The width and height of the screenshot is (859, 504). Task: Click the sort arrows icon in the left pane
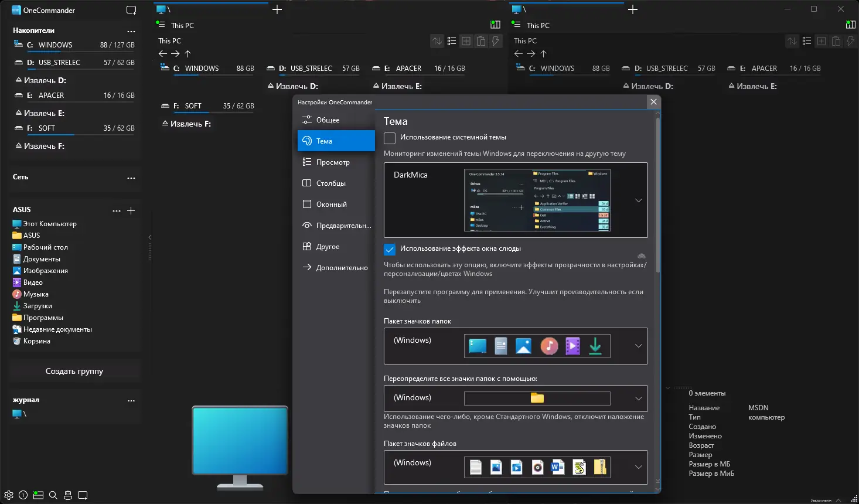[x=437, y=41]
